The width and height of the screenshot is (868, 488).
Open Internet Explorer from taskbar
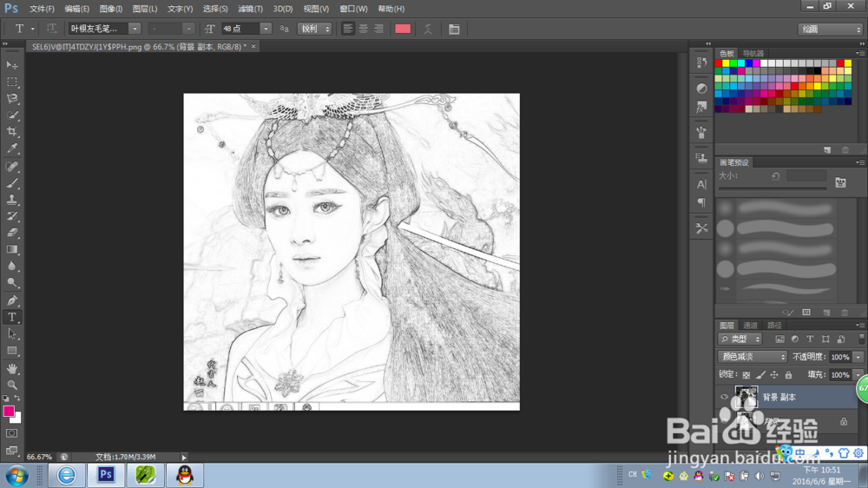(67, 475)
